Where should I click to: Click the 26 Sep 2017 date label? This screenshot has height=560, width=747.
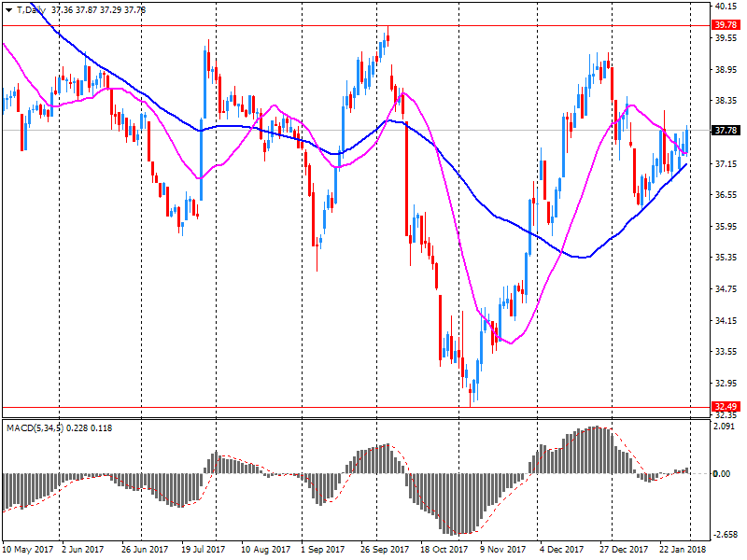click(x=386, y=551)
